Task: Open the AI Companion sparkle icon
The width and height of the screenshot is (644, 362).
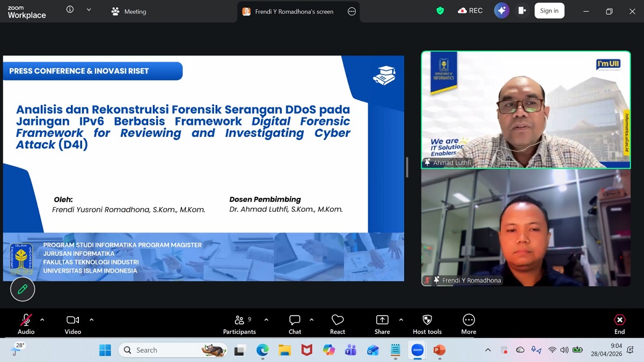Action: [x=501, y=11]
